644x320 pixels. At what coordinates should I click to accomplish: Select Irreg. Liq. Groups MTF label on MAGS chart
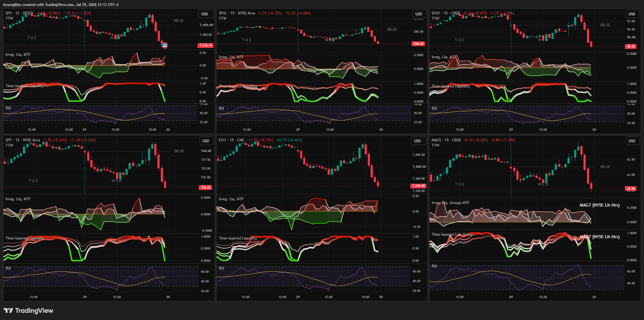[450, 203]
